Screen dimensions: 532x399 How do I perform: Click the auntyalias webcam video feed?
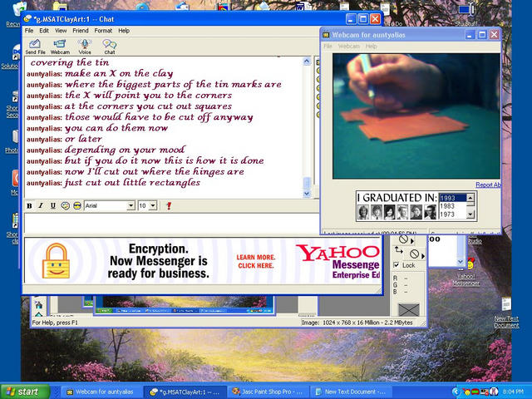[x=416, y=116]
